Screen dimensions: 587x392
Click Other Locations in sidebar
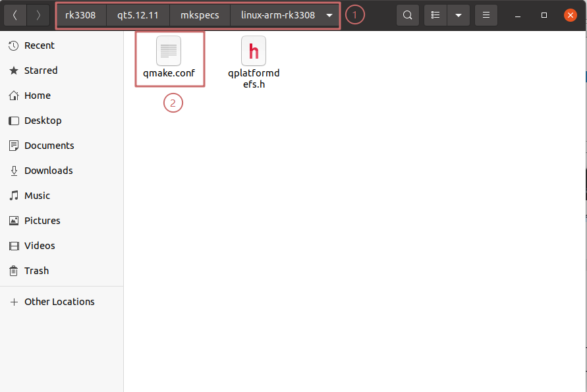point(59,302)
